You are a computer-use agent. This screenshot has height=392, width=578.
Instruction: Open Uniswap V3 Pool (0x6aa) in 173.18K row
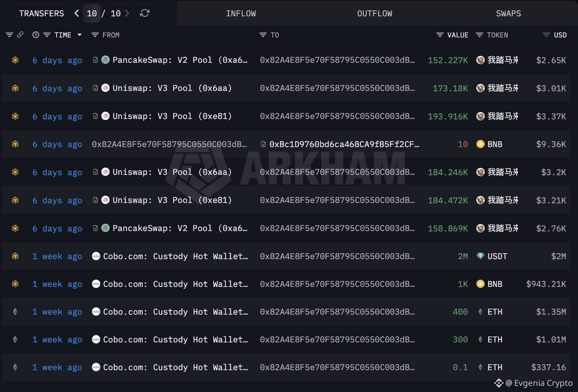point(172,88)
